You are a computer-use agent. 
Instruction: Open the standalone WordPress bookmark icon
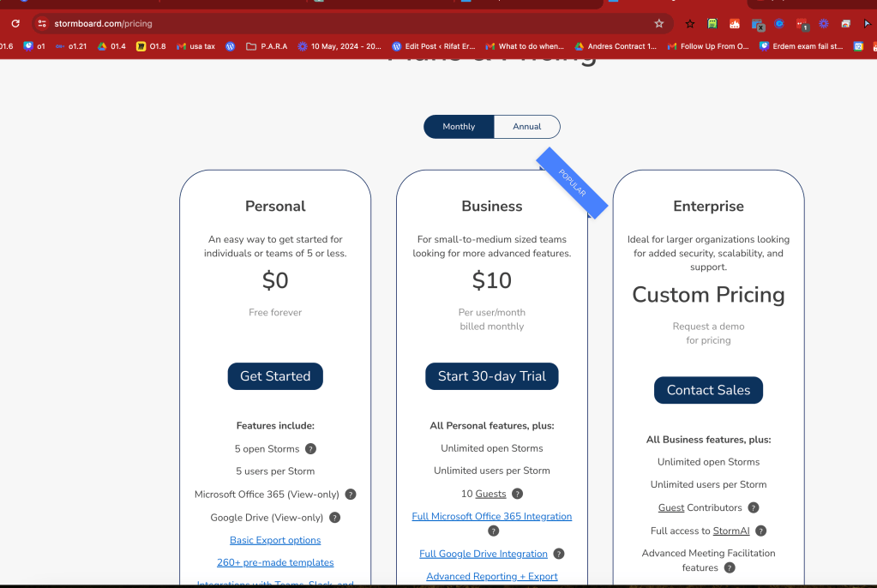tap(230, 46)
